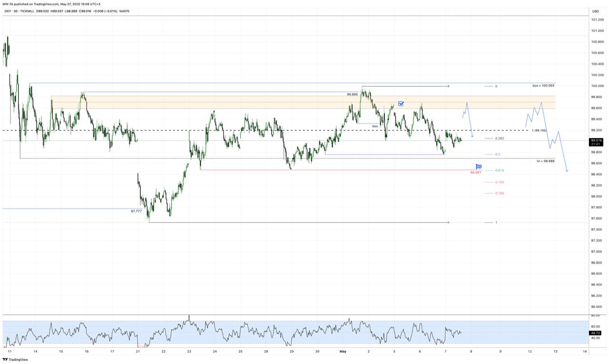Click date 23 on the time axis

pyautogui.click(x=189, y=352)
